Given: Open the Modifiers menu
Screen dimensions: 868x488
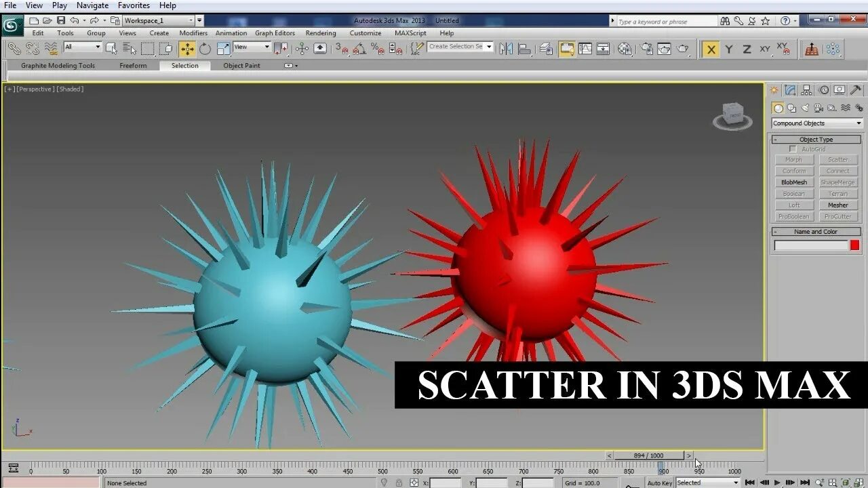Looking at the screenshot, I should [x=193, y=33].
